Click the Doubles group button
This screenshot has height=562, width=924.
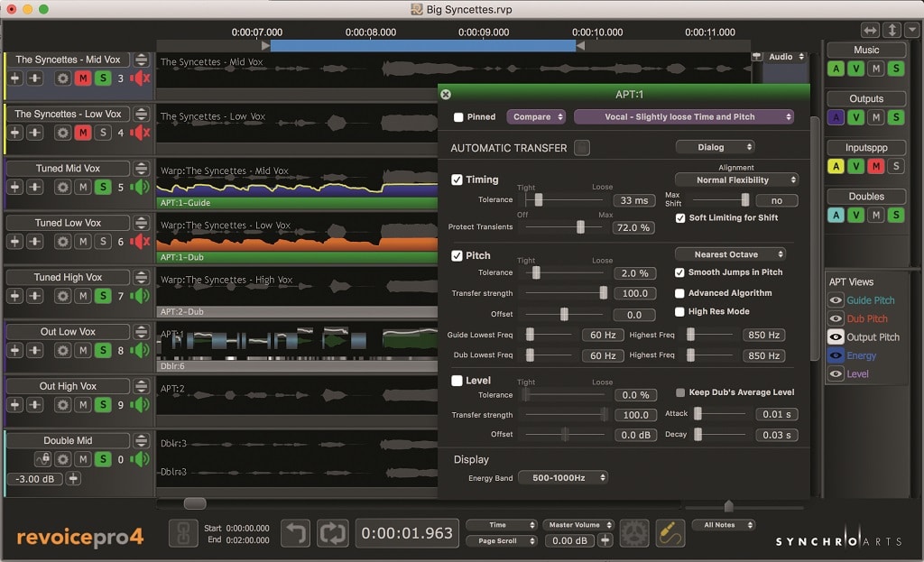pos(866,197)
